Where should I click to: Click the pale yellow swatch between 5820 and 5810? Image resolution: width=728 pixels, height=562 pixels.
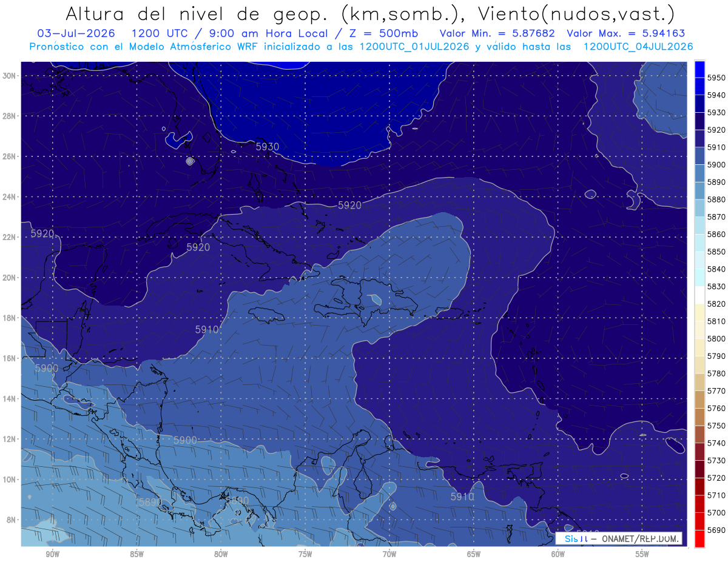coord(699,312)
